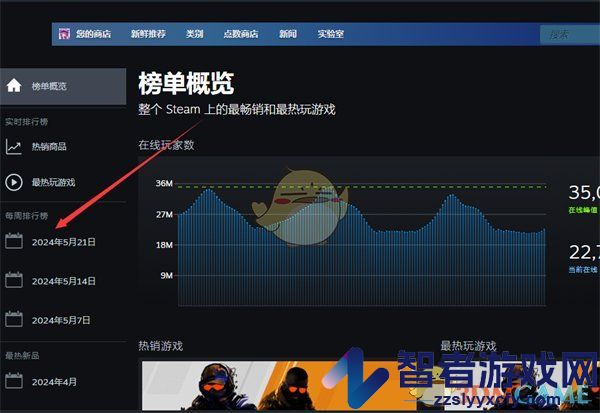Click the 最热玩游戏 section heading
600x413 pixels.
click(x=468, y=346)
